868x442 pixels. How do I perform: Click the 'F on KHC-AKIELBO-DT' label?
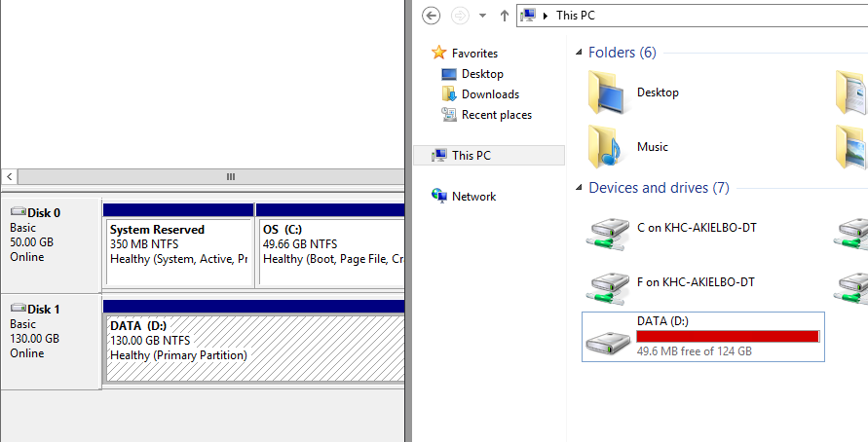click(x=696, y=281)
